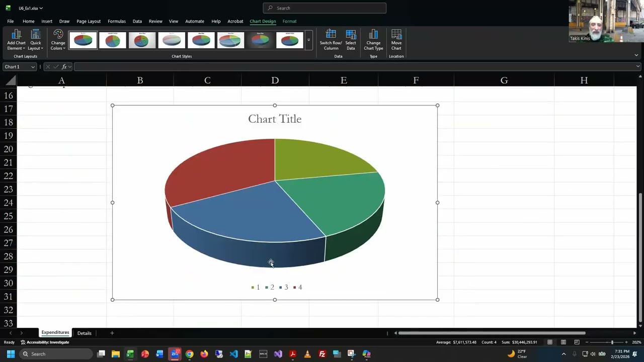Screen dimensions: 644x362
Task: Open the Data ribbon tab
Action: pyautogui.click(x=137, y=21)
